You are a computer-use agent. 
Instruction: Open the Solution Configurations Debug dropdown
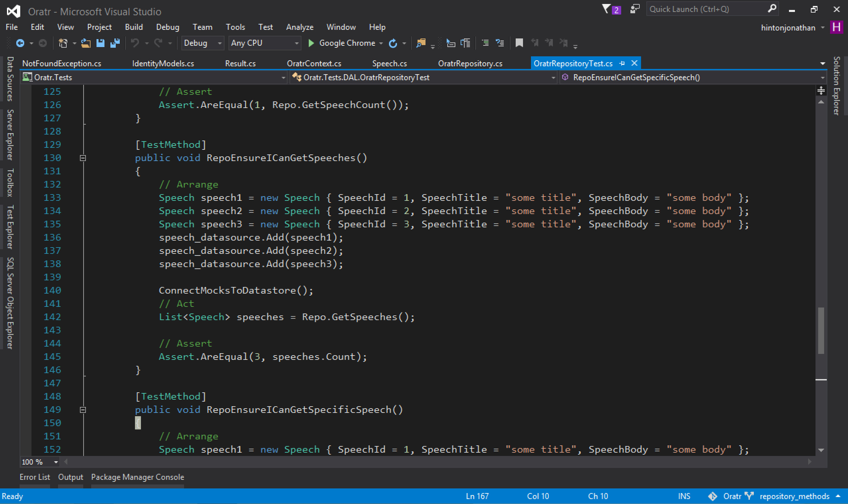tap(203, 43)
